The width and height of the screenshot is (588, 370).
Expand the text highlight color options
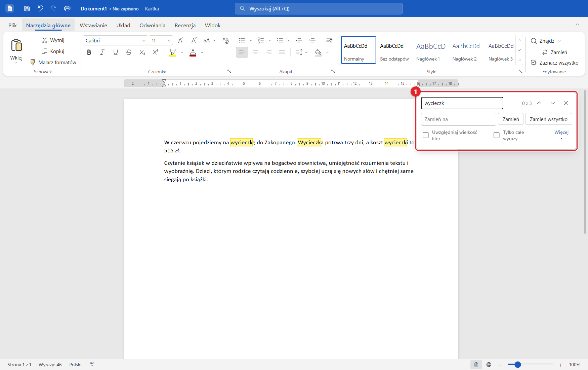182,52
